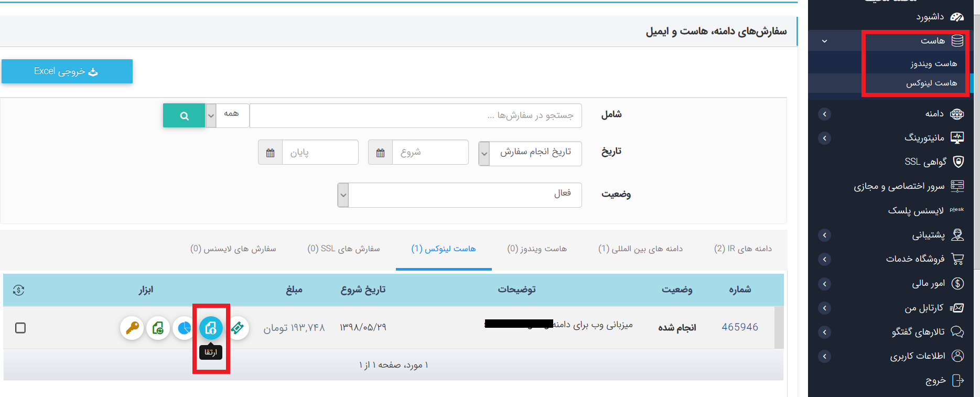The image size is (980, 397).
Task: Open the end date calendar picker icon
Action: pyautogui.click(x=270, y=153)
